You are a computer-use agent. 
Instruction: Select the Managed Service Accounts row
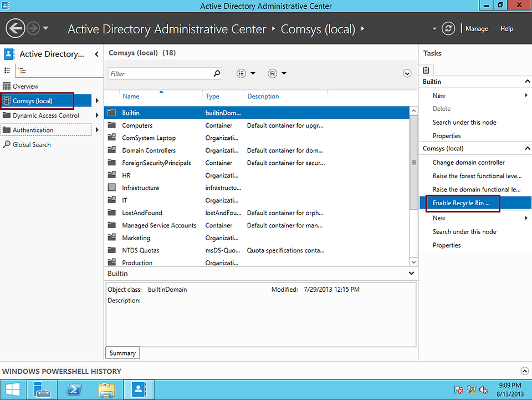coord(257,225)
